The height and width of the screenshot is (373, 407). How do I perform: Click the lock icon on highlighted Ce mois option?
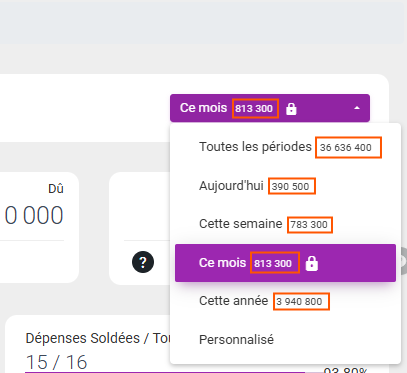tap(312, 263)
